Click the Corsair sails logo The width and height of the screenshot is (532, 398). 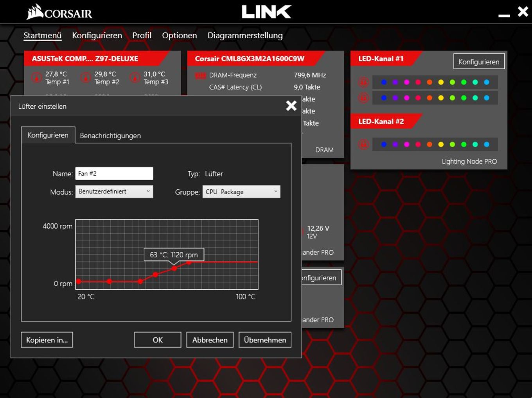(35, 12)
